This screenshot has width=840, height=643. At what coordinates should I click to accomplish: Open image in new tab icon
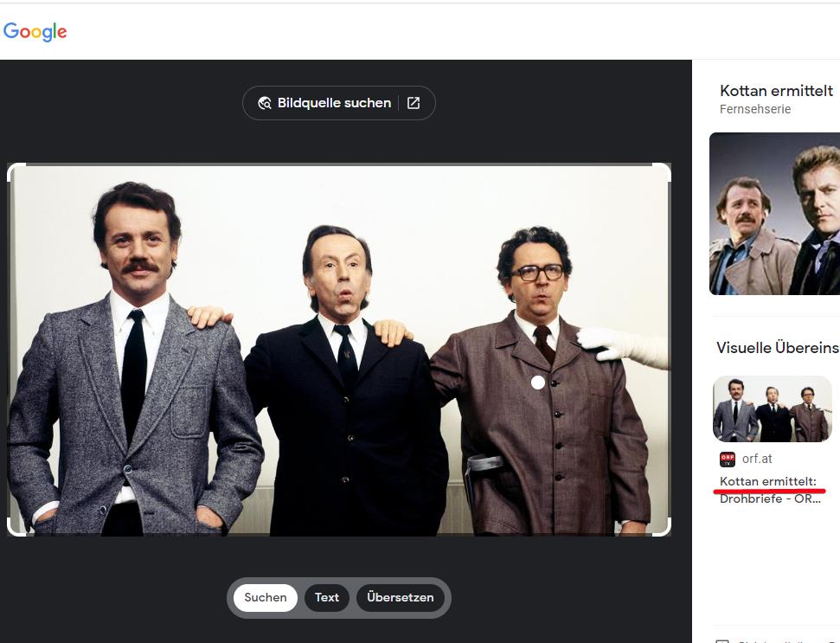point(414,103)
